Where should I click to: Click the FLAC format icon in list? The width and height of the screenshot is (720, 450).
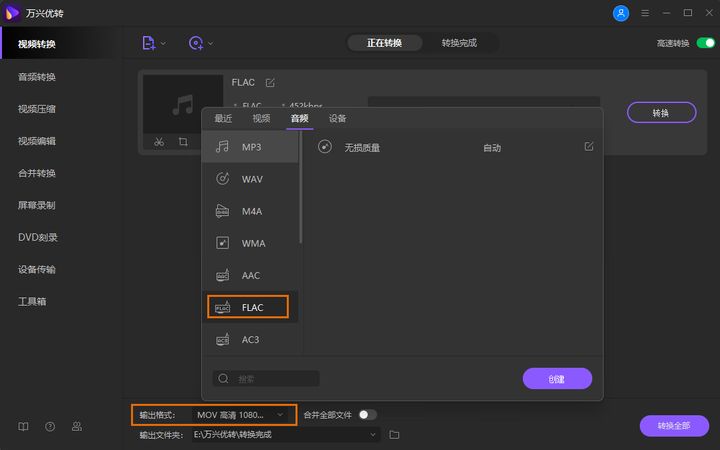click(222, 307)
